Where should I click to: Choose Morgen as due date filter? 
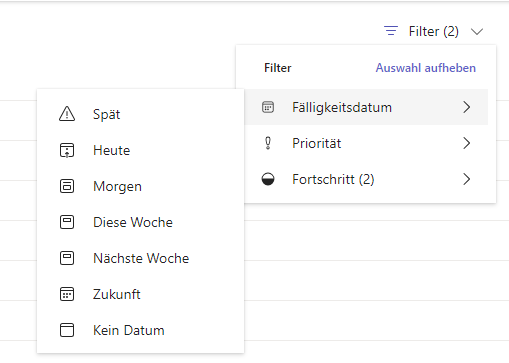tap(140, 186)
